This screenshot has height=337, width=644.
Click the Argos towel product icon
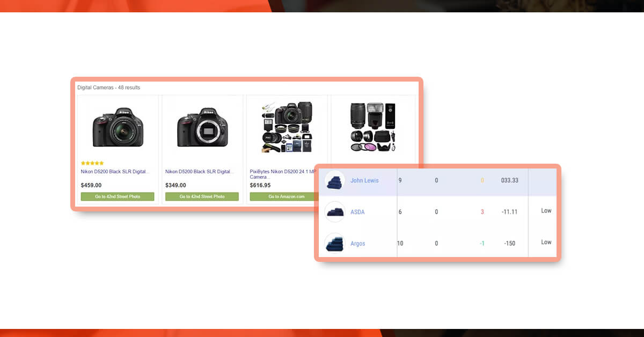pyautogui.click(x=335, y=243)
